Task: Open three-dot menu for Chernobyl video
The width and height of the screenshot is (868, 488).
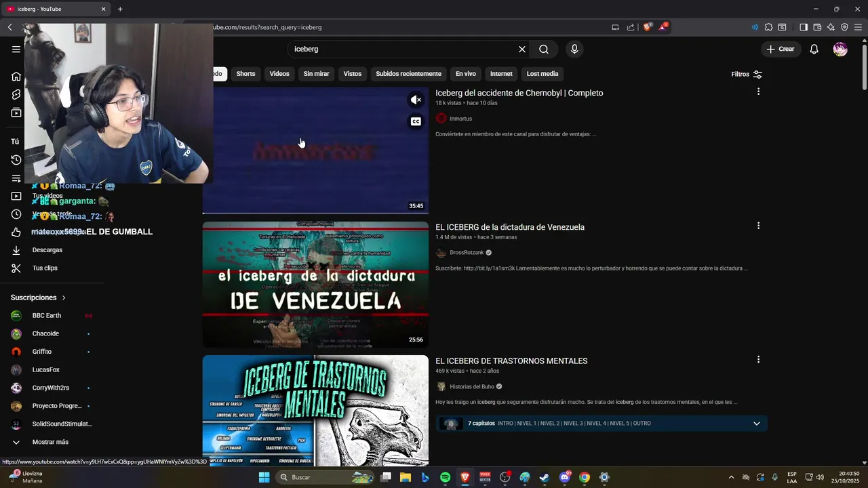Action: [758, 91]
